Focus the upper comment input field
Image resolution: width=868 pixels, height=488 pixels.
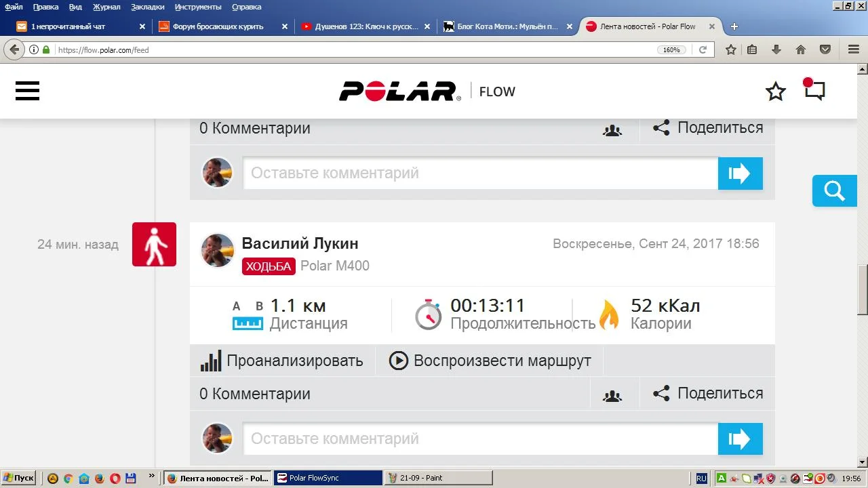click(481, 174)
